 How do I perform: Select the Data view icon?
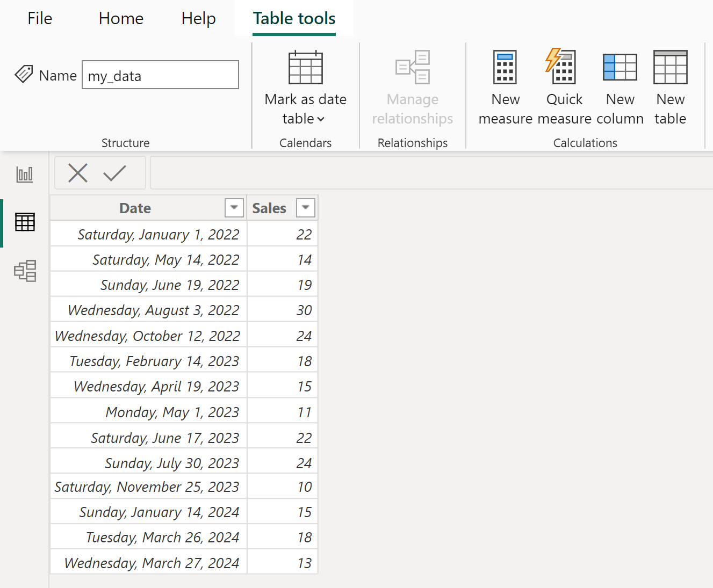[25, 222]
